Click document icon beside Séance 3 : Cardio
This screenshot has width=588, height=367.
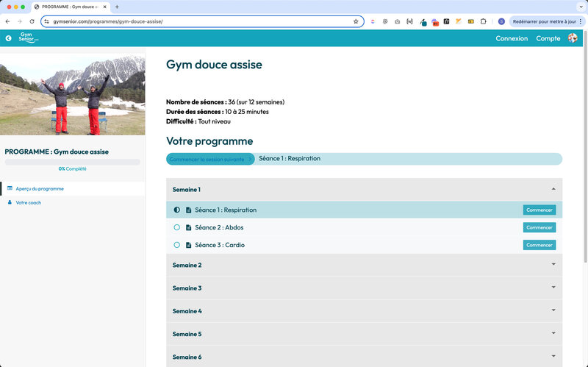coord(189,245)
